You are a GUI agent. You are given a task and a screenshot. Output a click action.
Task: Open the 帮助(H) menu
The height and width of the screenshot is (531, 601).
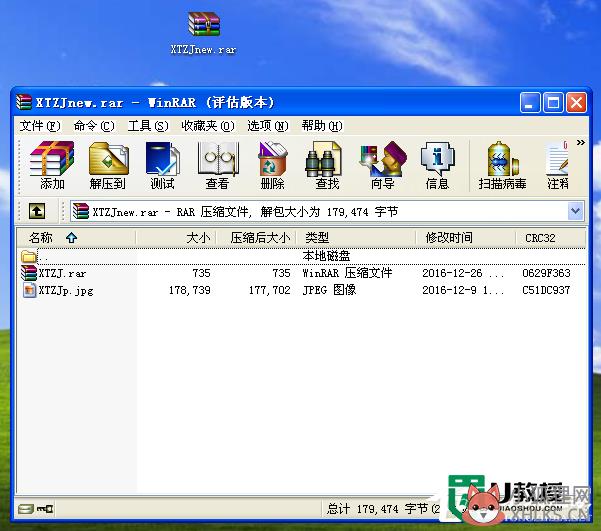click(322, 126)
